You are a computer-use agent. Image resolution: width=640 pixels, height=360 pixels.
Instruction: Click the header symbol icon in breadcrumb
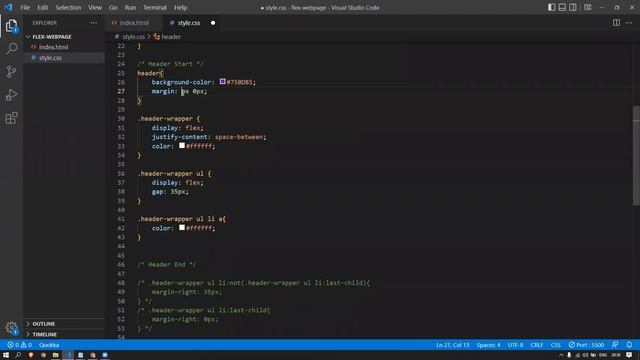click(157, 37)
